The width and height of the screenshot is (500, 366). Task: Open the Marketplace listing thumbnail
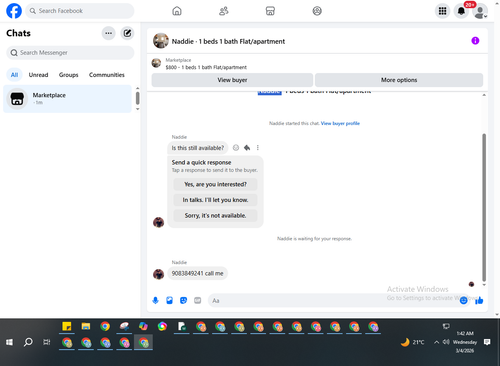click(x=156, y=63)
